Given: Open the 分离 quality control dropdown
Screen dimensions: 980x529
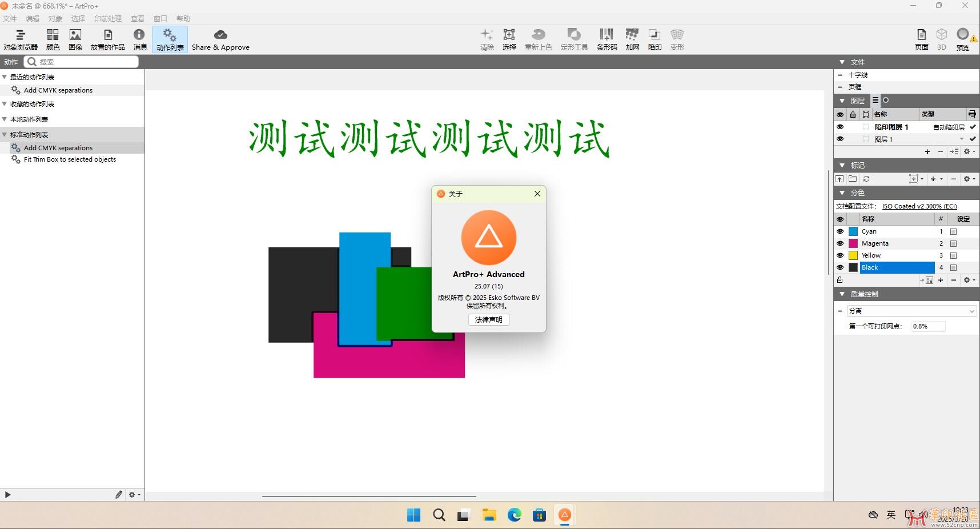Looking at the screenshot, I should point(912,311).
